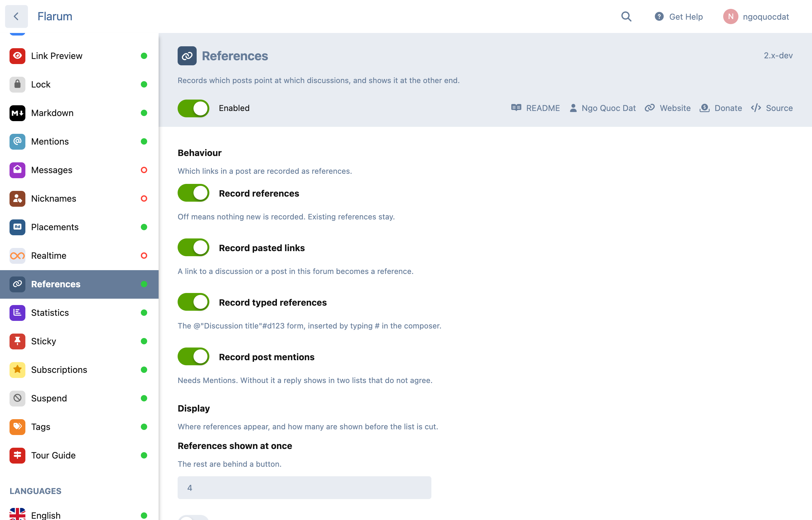Viewport: 812px width, 520px height.
Task: Click the Statistics chart icon
Action: 17,313
